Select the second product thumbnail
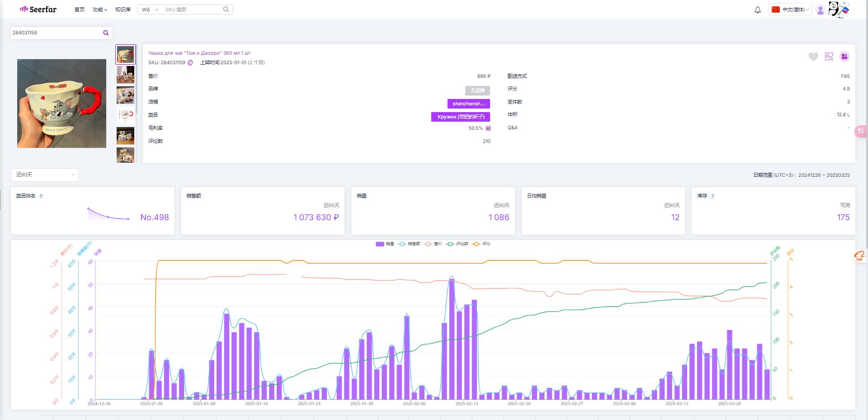This screenshot has height=420, width=868. (x=125, y=75)
